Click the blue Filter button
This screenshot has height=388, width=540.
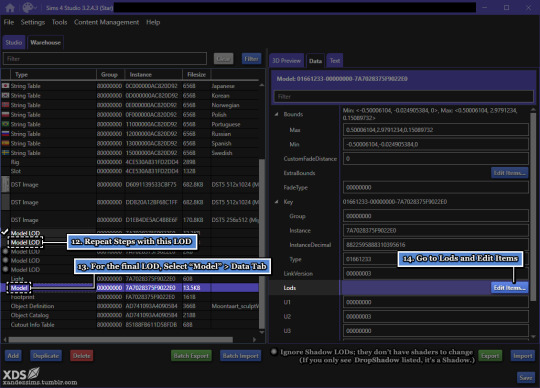pos(251,59)
